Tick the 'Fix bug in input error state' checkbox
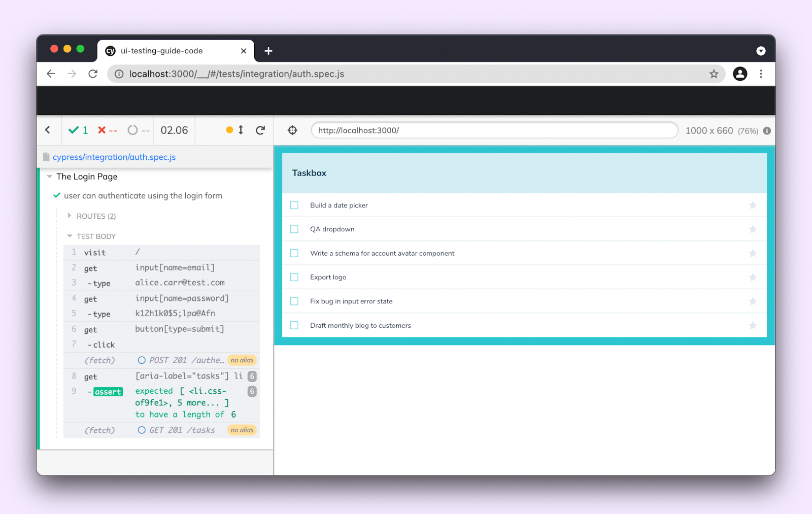This screenshot has height=514, width=812. point(294,301)
